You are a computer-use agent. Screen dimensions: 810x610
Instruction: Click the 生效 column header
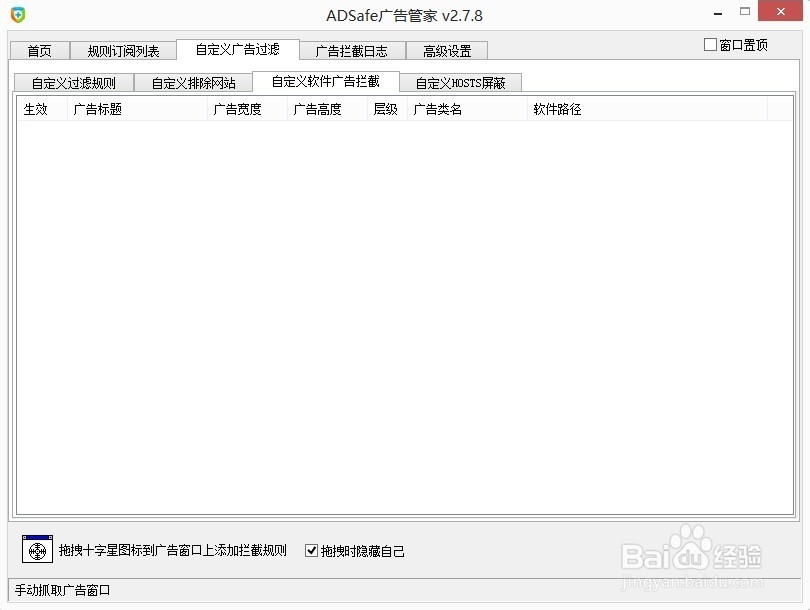(42, 109)
